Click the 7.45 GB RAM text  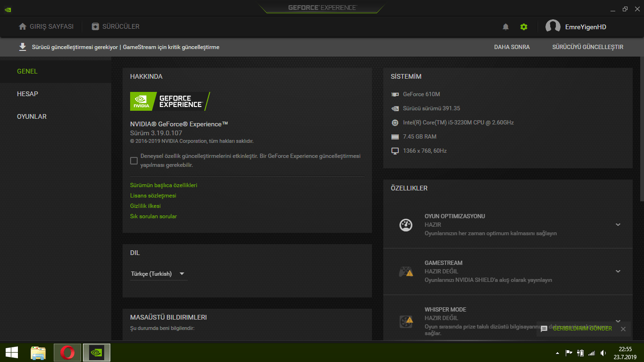click(x=420, y=137)
